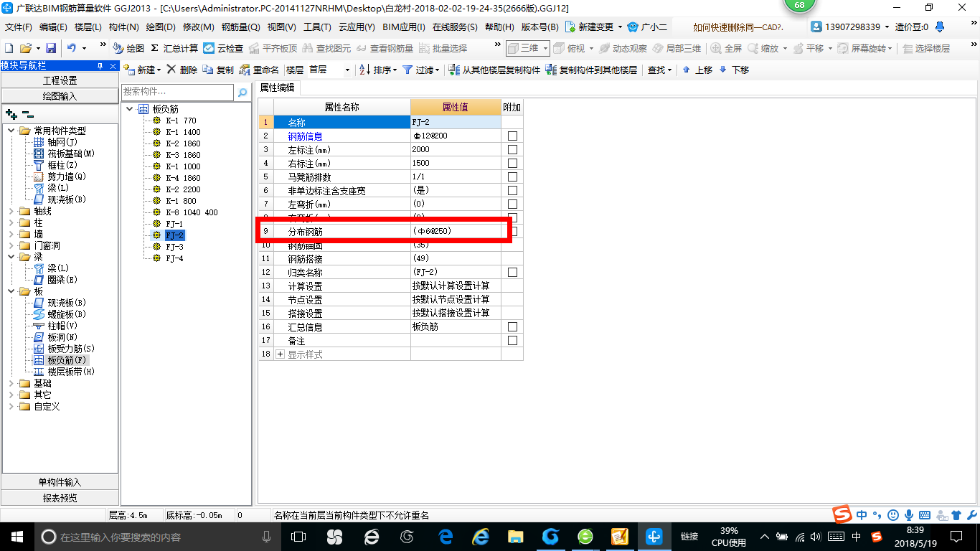
Task: Expand 显示样式 row in property table
Action: [x=281, y=354]
